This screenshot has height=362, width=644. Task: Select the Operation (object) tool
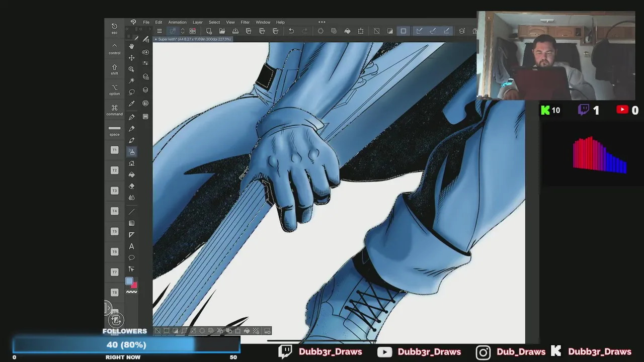131,69
